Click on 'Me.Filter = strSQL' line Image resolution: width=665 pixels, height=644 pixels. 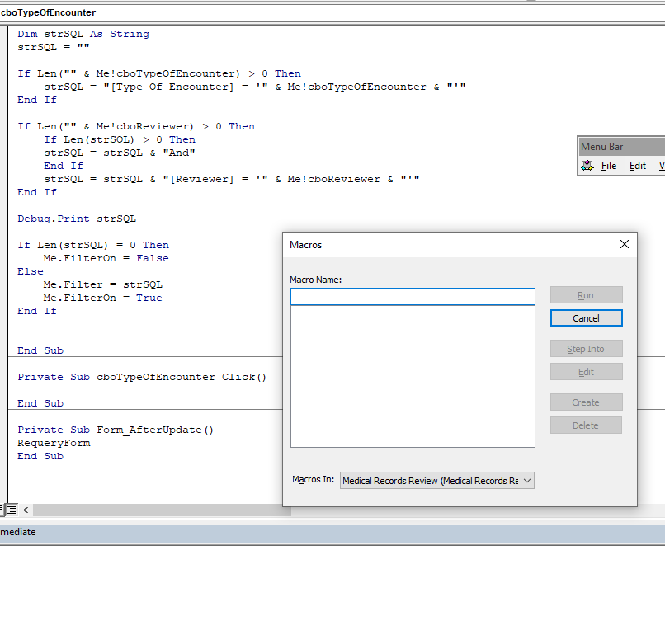point(103,284)
